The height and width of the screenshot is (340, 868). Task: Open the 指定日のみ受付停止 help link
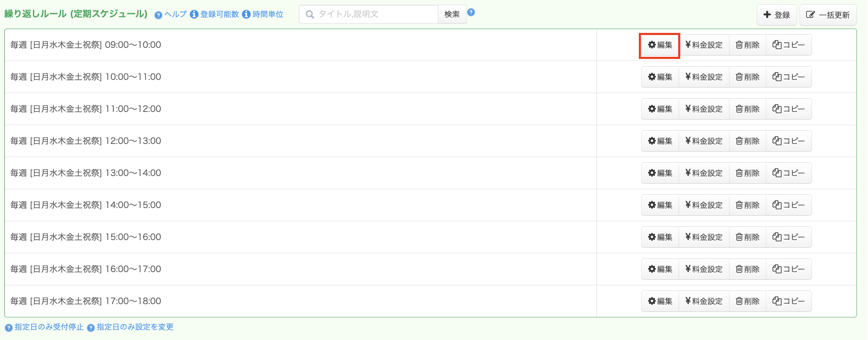(49, 327)
